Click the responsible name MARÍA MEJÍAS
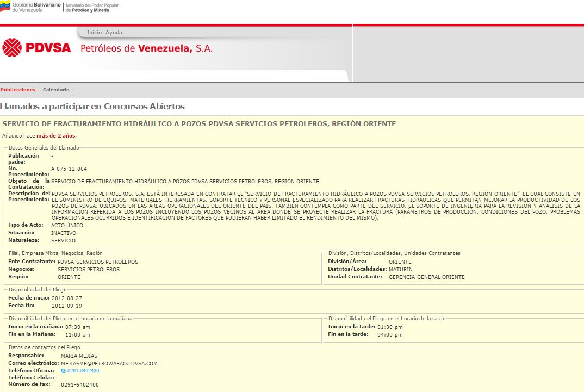 [x=79, y=356]
